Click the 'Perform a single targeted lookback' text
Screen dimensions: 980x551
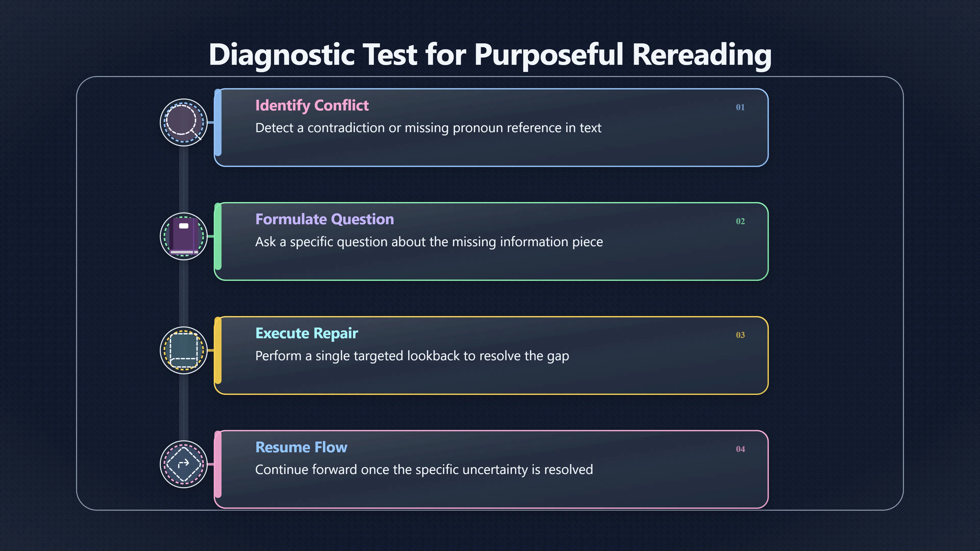(412, 356)
